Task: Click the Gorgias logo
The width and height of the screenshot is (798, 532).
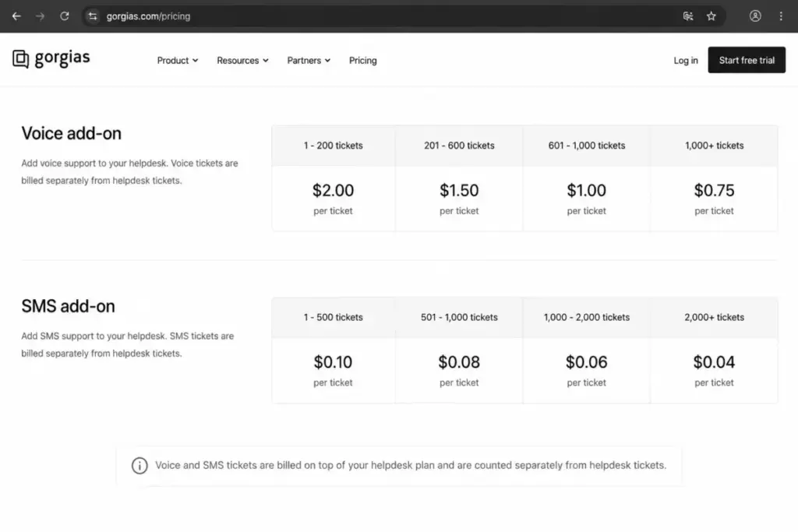Action: (x=51, y=58)
